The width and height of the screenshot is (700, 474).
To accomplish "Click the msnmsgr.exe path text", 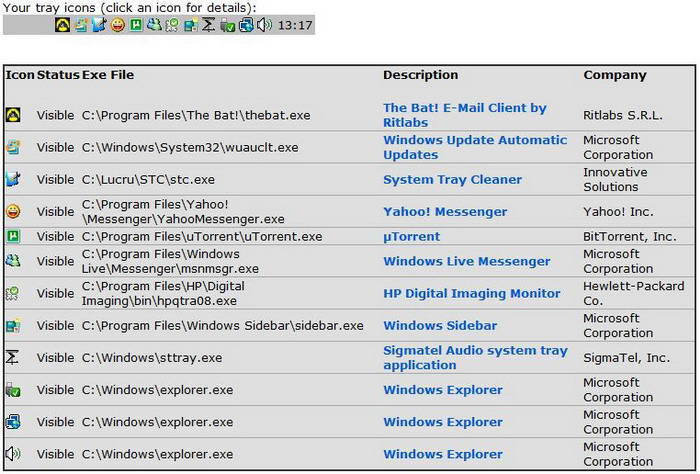I will 170,261.
